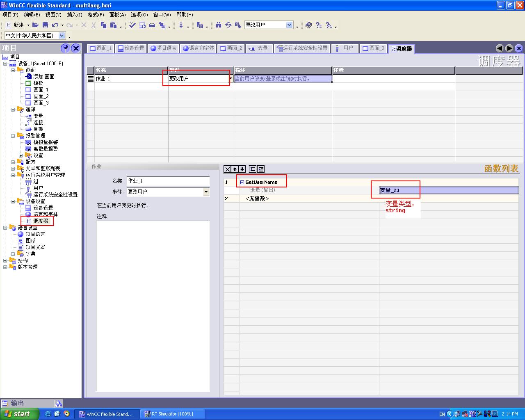
Task: Click the binoculars find icon in toolbar
Action: pyautogui.click(x=219, y=25)
